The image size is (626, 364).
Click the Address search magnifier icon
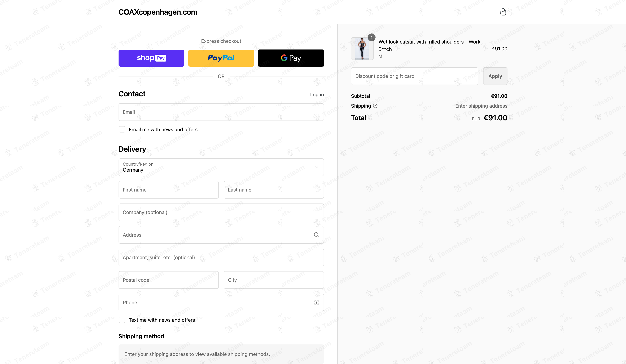[316, 235]
